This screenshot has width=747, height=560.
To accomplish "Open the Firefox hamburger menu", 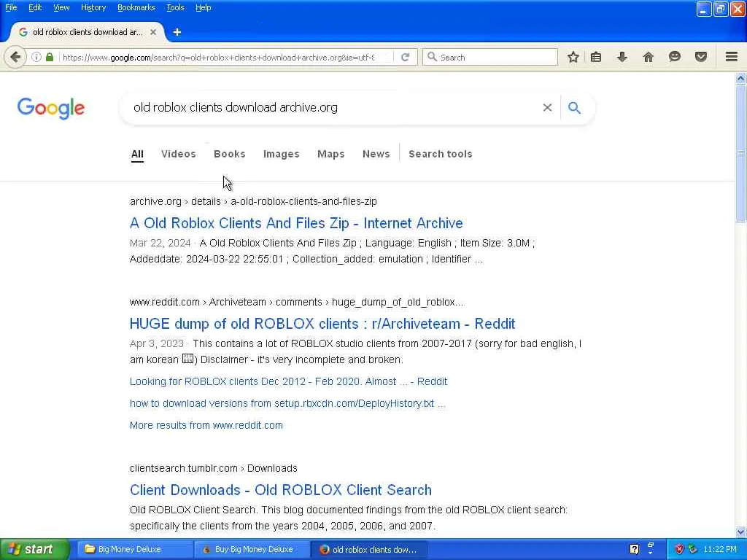I will pos(732,57).
